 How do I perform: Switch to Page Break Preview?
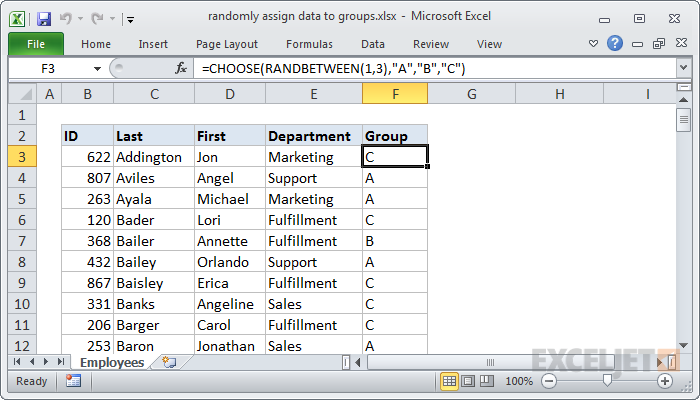coord(489,381)
